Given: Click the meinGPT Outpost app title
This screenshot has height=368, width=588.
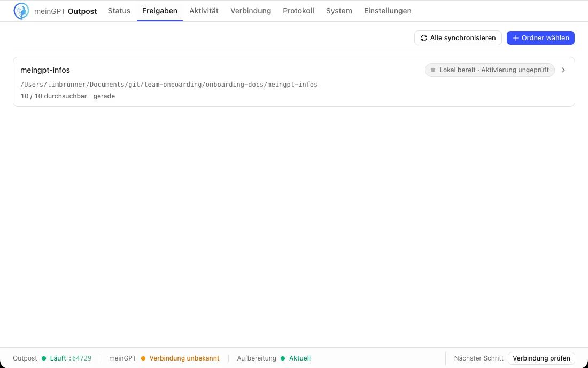Looking at the screenshot, I should pyautogui.click(x=65, y=11).
